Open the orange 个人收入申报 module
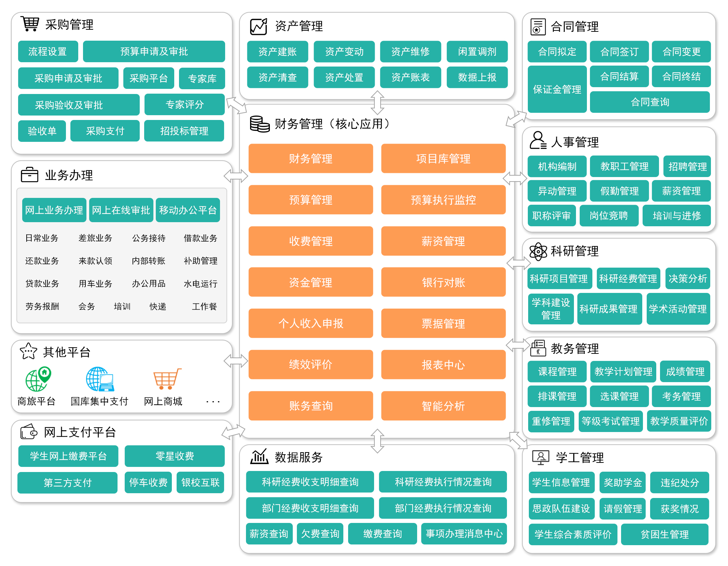 tap(311, 323)
